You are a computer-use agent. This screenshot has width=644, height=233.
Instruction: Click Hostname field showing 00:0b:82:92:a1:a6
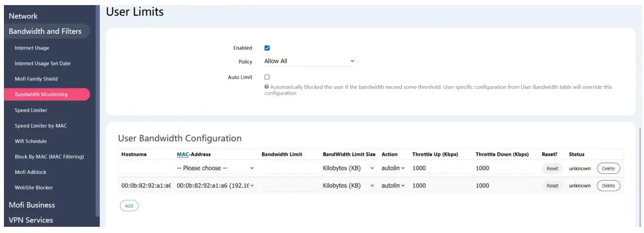pos(146,185)
